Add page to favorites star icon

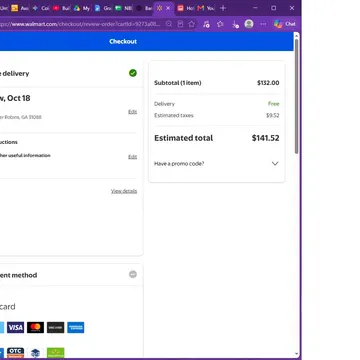click(191, 24)
